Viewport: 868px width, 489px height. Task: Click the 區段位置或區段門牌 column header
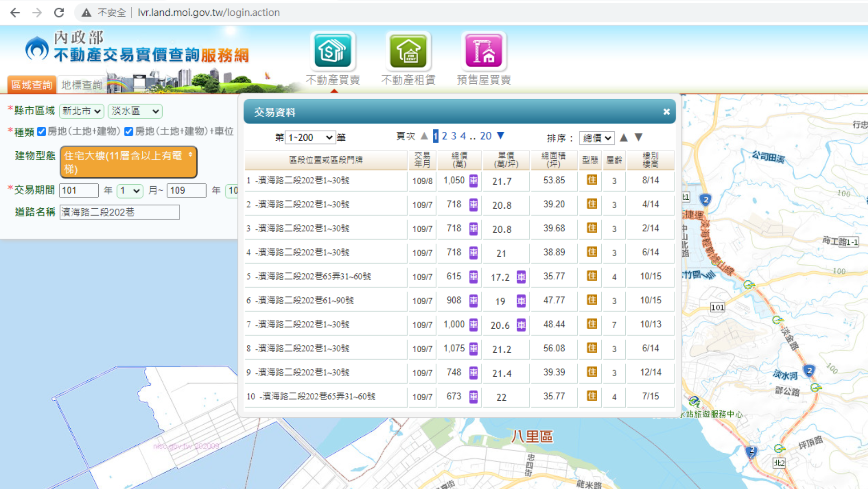(326, 160)
